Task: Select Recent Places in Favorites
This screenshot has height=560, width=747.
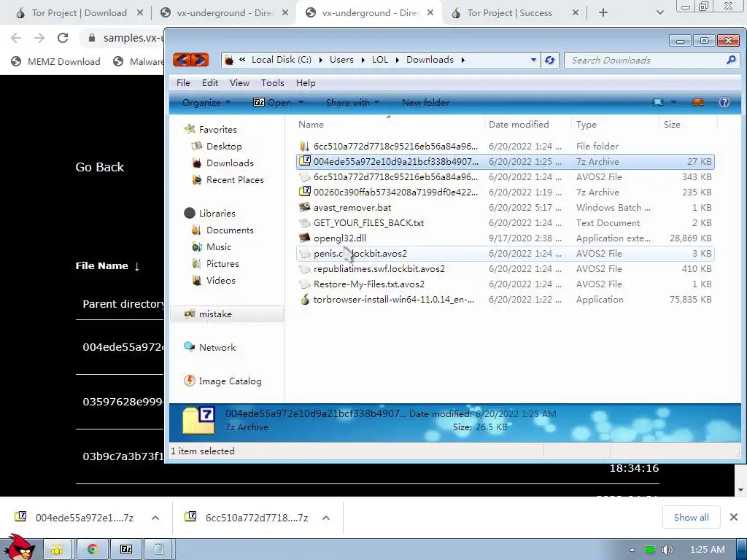Action: (235, 179)
